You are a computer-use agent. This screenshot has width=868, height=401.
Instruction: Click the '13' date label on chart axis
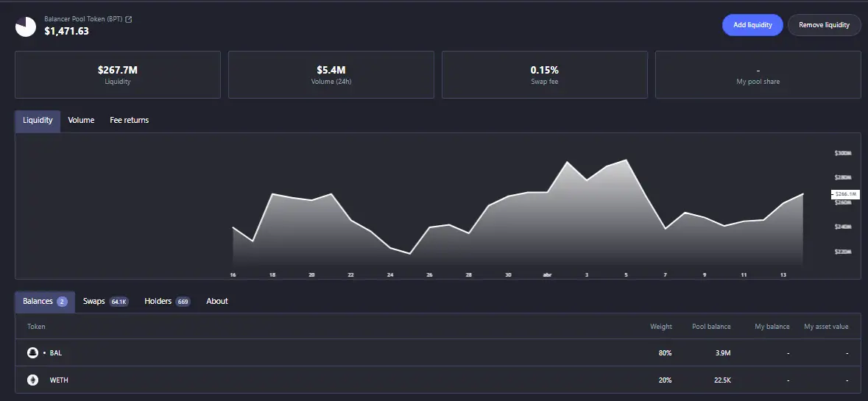(x=783, y=275)
